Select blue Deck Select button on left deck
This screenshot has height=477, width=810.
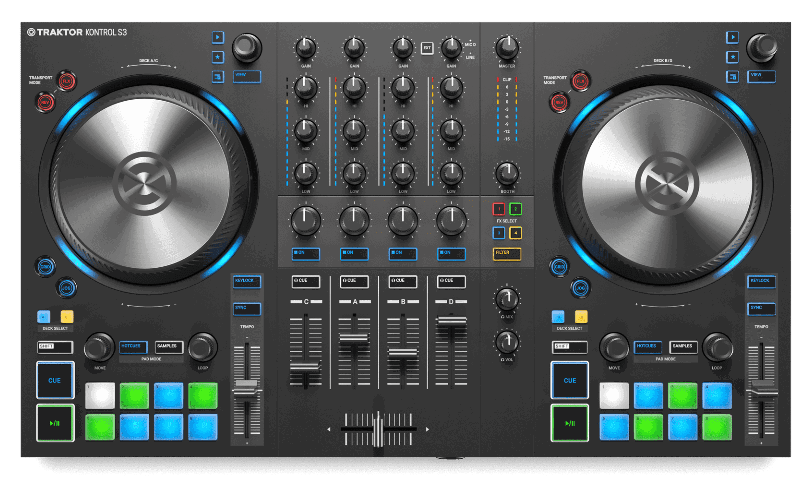(x=43, y=316)
